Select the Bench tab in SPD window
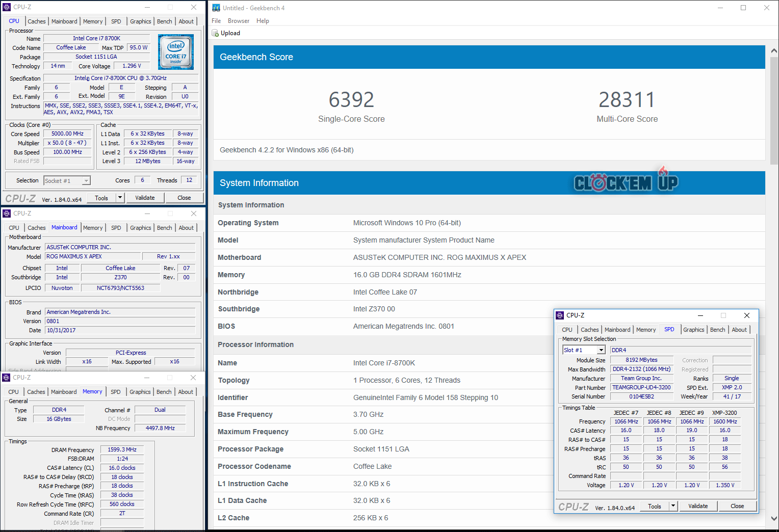This screenshot has height=532, width=779. pos(717,330)
